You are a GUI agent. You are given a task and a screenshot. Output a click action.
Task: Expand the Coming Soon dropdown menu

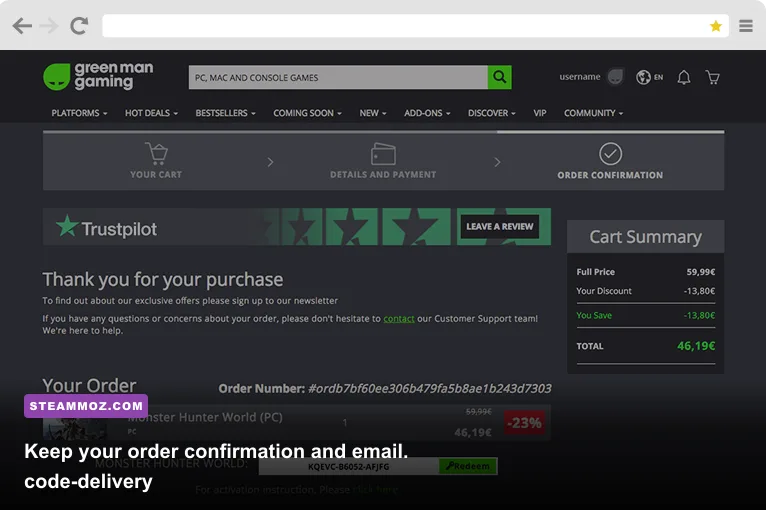coord(307,113)
